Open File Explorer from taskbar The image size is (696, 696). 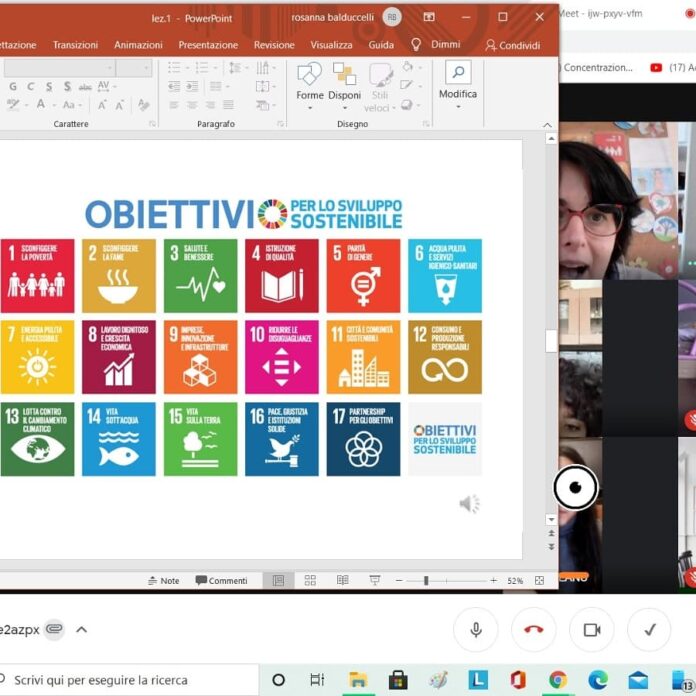(x=358, y=680)
